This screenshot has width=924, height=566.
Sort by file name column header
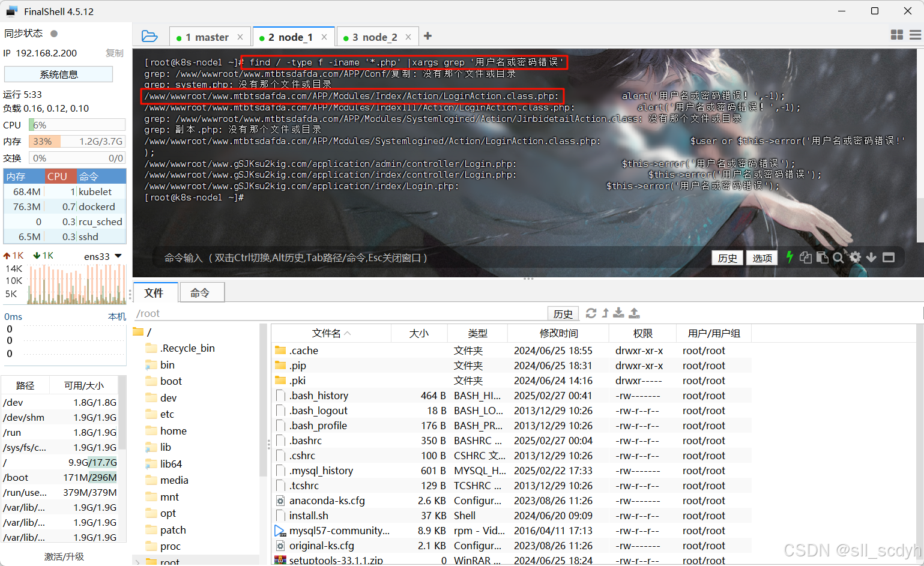point(331,333)
